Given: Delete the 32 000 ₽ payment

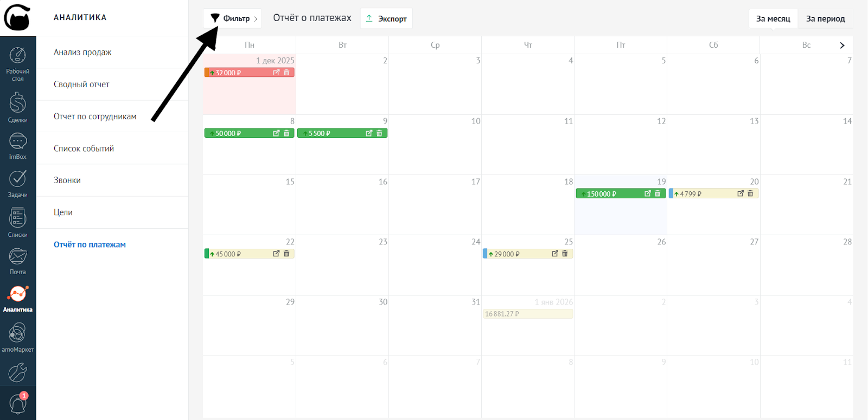Looking at the screenshot, I should click(x=286, y=73).
